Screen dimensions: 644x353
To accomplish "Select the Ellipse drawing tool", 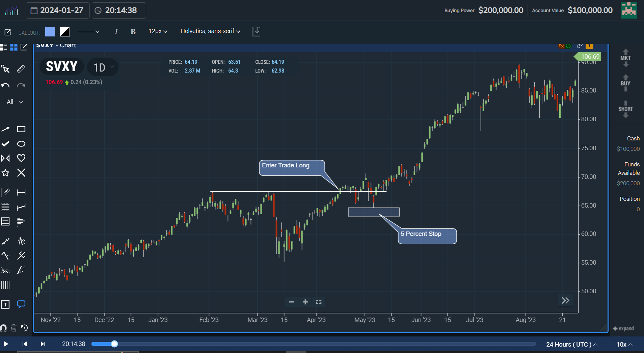I will (21, 143).
